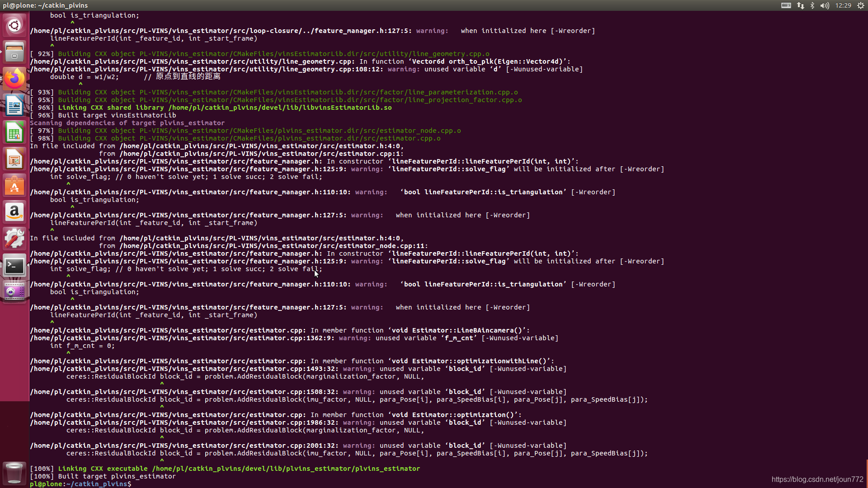This screenshot has width=868, height=488.
Task: Launch Firefox web browser
Action: 14,79
